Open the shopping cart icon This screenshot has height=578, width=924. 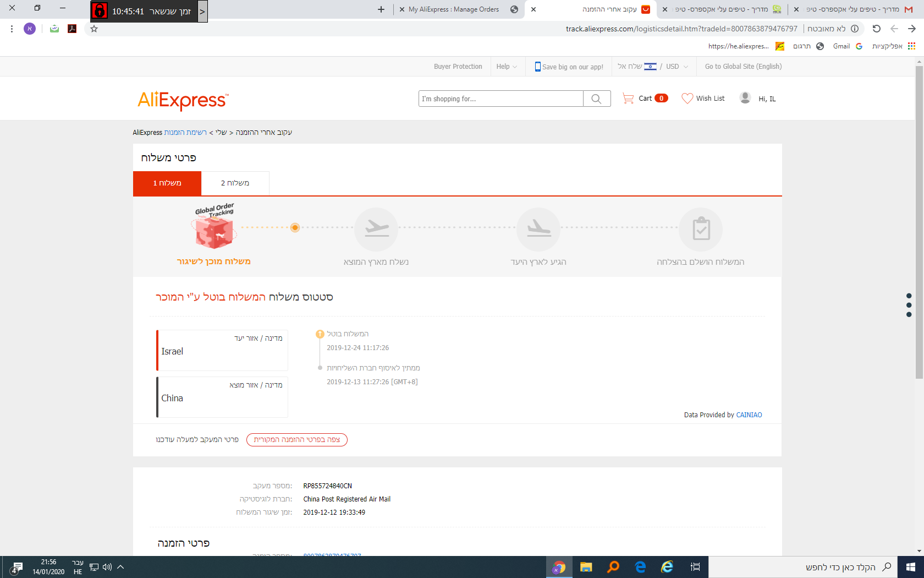coord(628,99)
